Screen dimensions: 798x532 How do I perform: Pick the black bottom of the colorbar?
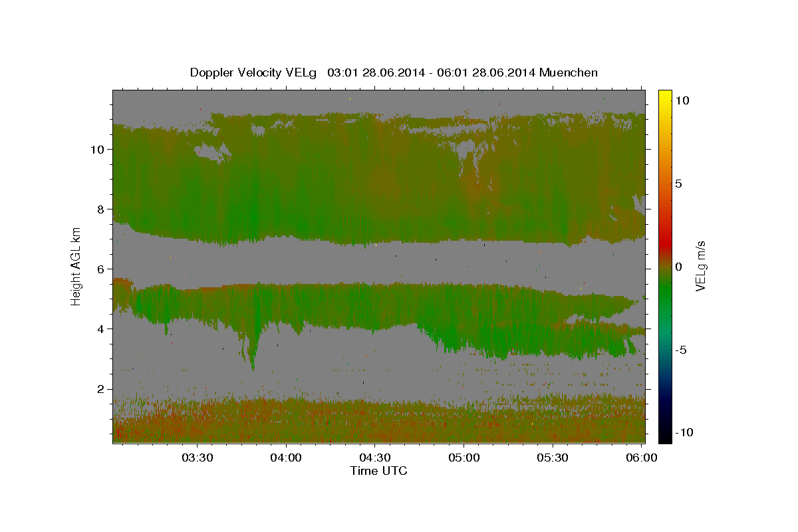(x=665, y=436)
